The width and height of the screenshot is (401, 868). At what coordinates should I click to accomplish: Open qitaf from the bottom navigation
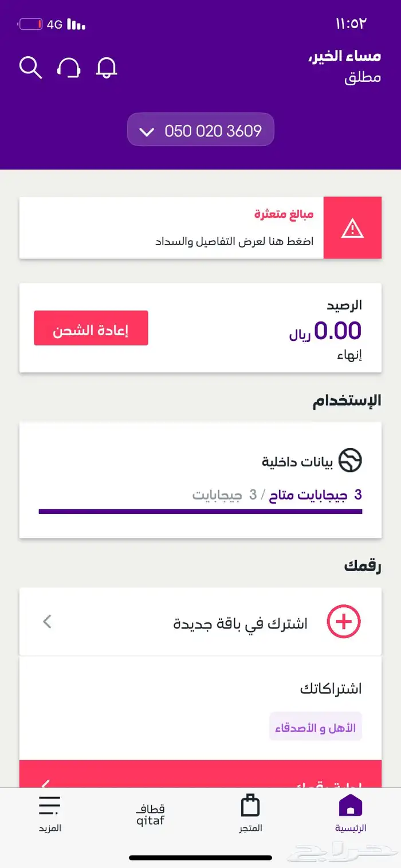click(149, 814)
